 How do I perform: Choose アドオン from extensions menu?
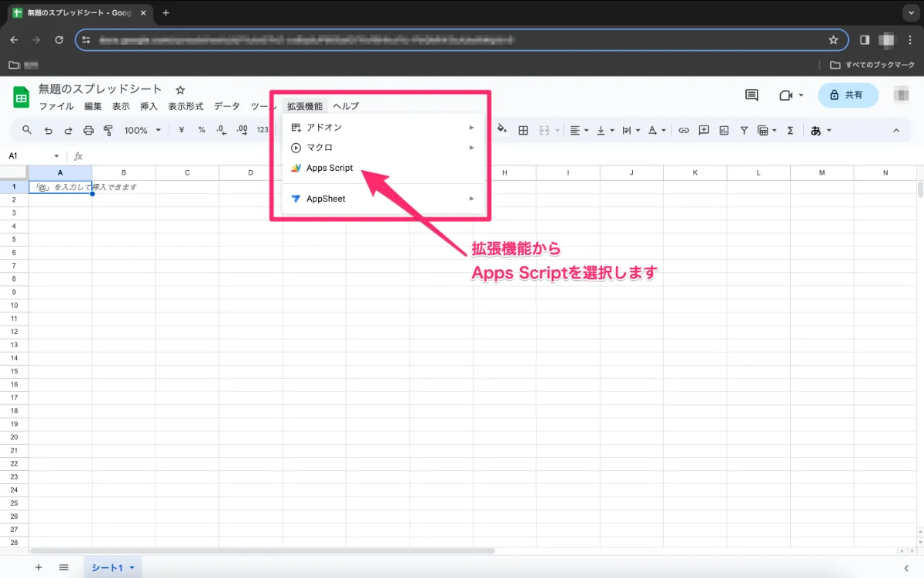pyautogui.click(x=383, y=127)
